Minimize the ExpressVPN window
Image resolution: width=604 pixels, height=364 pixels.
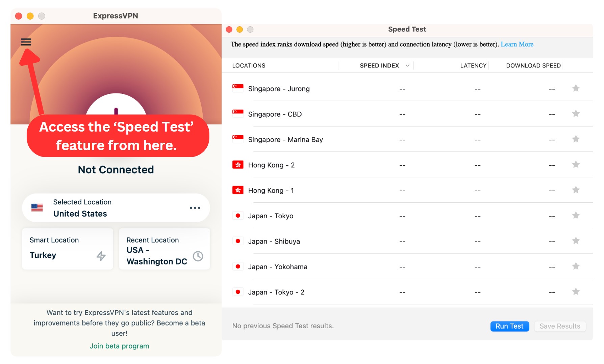click(x=30, y=16)
